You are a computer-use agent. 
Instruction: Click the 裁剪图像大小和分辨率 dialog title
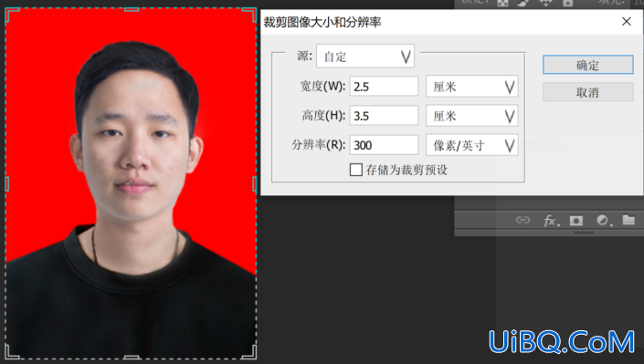322,22
